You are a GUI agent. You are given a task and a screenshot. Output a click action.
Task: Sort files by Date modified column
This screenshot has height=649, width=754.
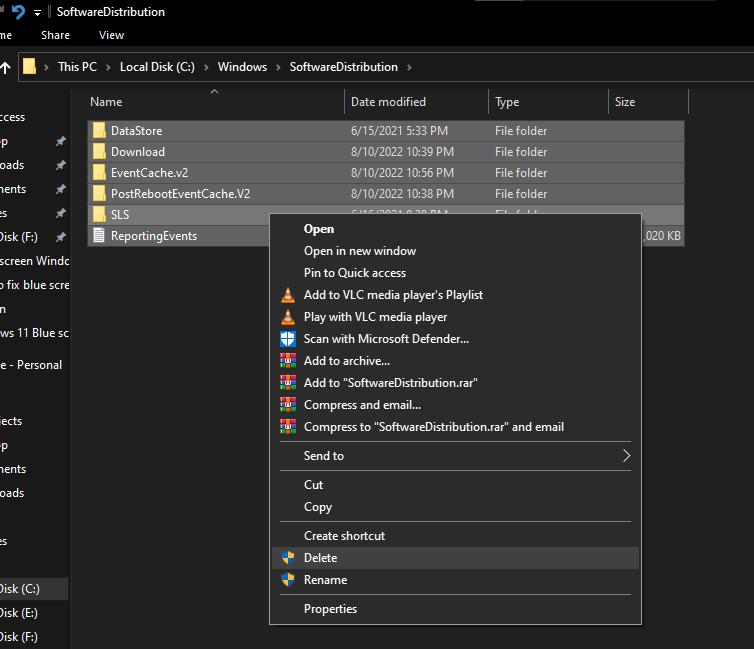click(x=388, y=102)
